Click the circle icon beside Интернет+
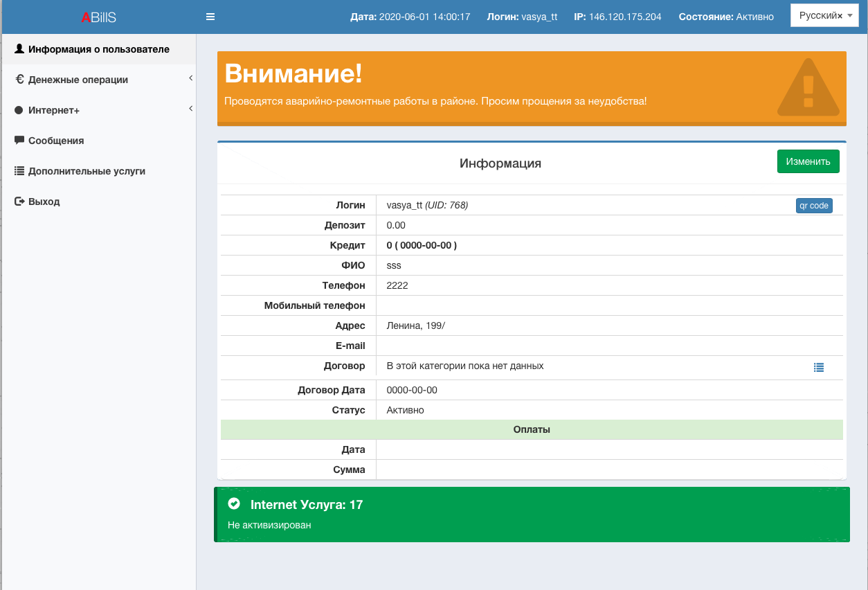Image resolution: width=868 pixels, height=590 pixels. pyautogui.click(x=19, y=110)
